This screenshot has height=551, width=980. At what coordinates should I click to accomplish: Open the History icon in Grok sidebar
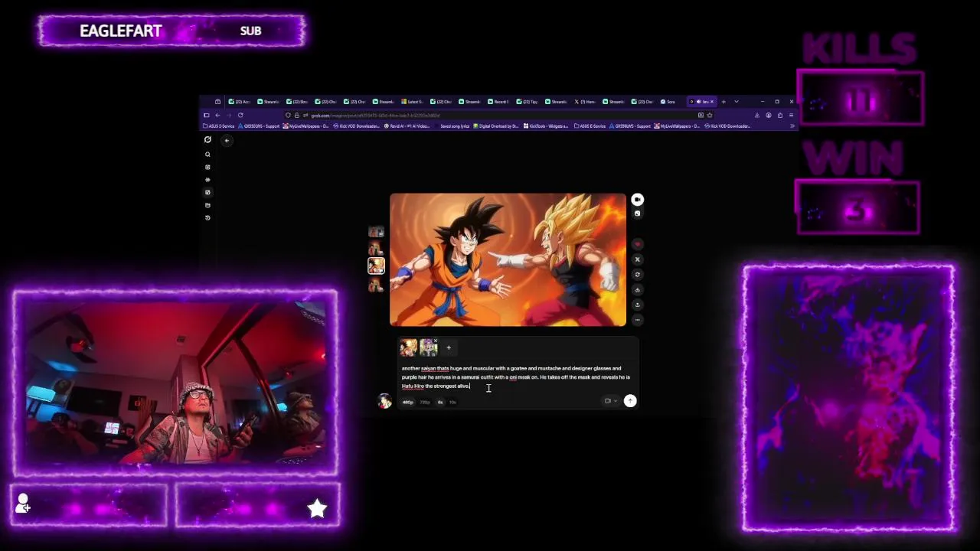pos(207,218)
